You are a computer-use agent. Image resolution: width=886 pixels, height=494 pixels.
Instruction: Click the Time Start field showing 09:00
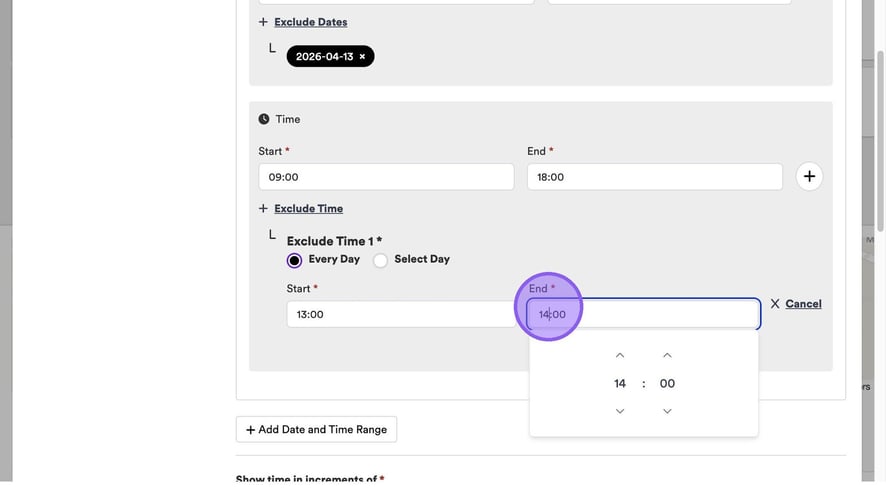pyautogui.click(x=386, y=177)
